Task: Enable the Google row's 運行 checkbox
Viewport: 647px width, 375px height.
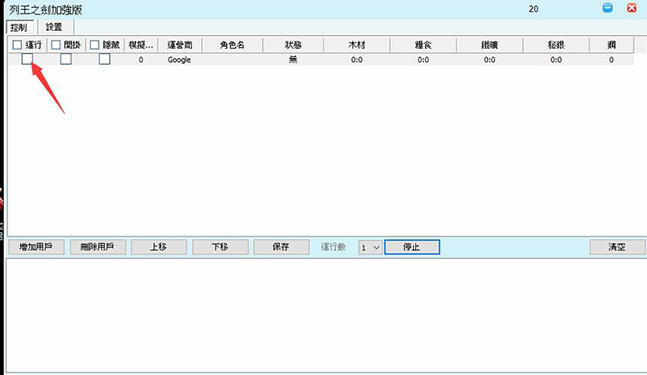Action: [x=27, y=59]
